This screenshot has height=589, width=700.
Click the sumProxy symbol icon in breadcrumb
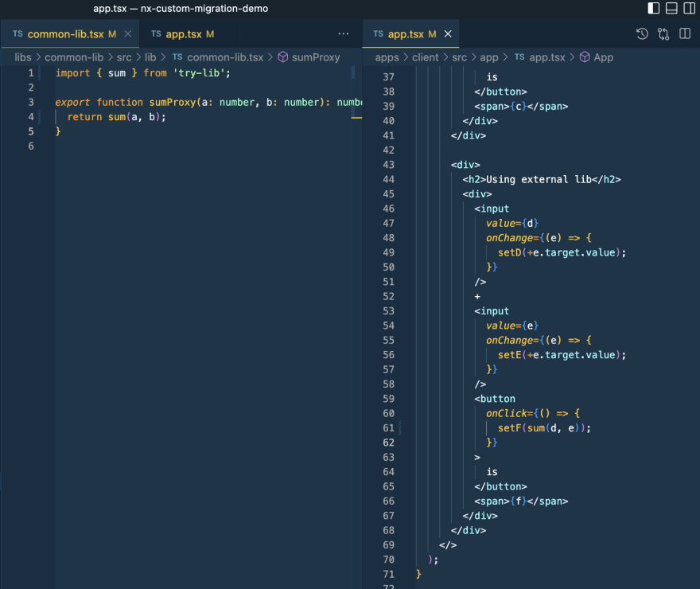coord(282,57)
